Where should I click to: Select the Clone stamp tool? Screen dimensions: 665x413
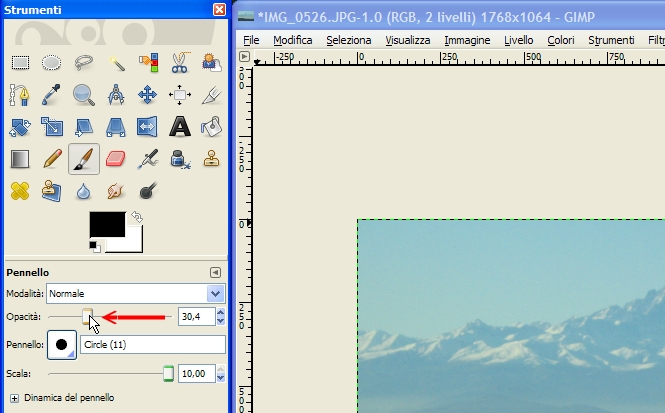click(x=212, y=159)
